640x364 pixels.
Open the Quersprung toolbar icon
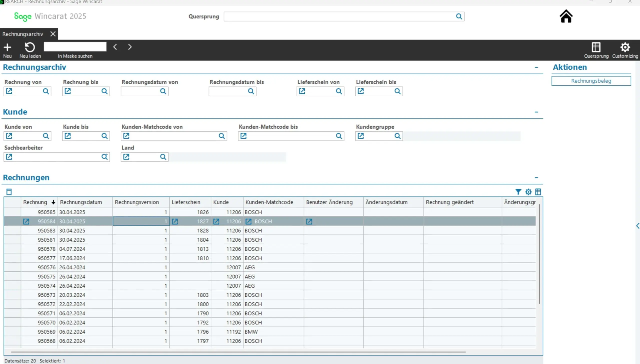pos(596,47)
